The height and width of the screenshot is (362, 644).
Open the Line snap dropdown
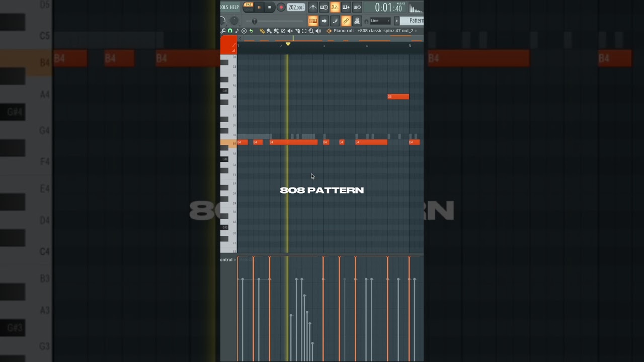tap(380, 21)
